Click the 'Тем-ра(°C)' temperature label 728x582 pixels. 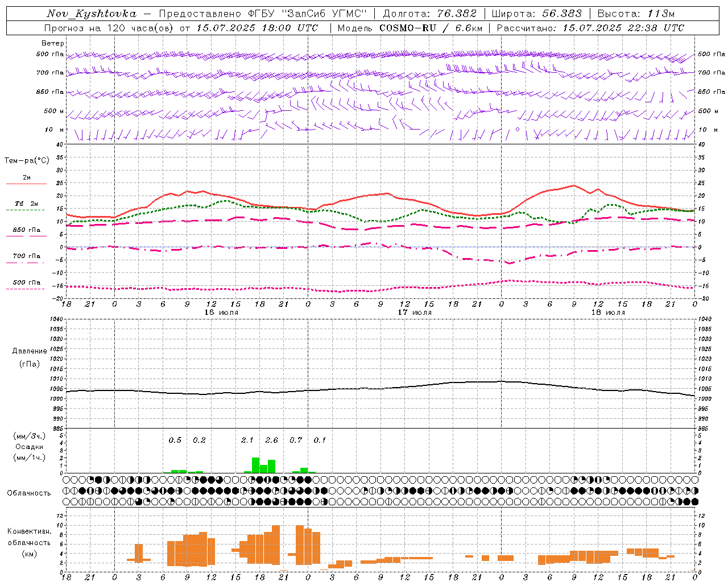[27, 161]
